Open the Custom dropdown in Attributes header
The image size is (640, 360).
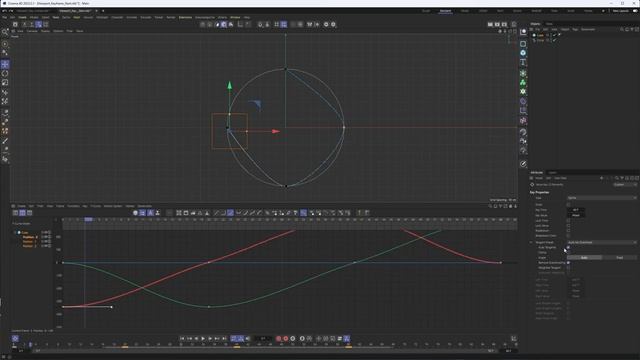point(625,184)
